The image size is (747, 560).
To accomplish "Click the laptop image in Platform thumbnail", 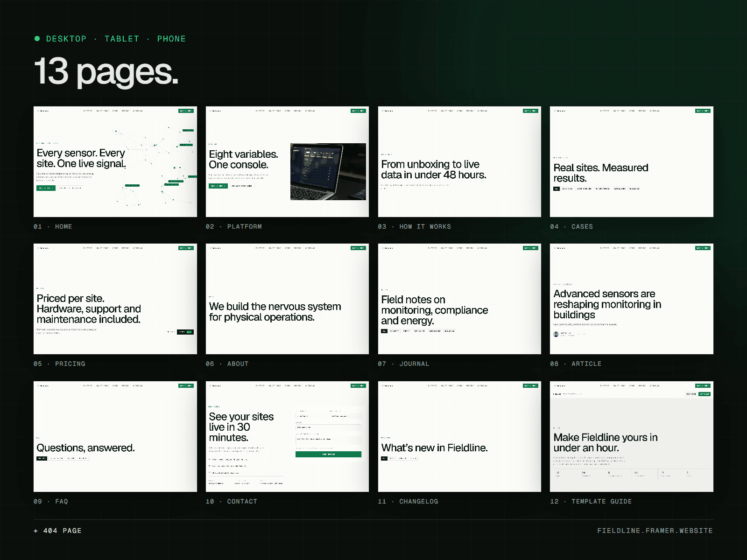I will [328, 172].
